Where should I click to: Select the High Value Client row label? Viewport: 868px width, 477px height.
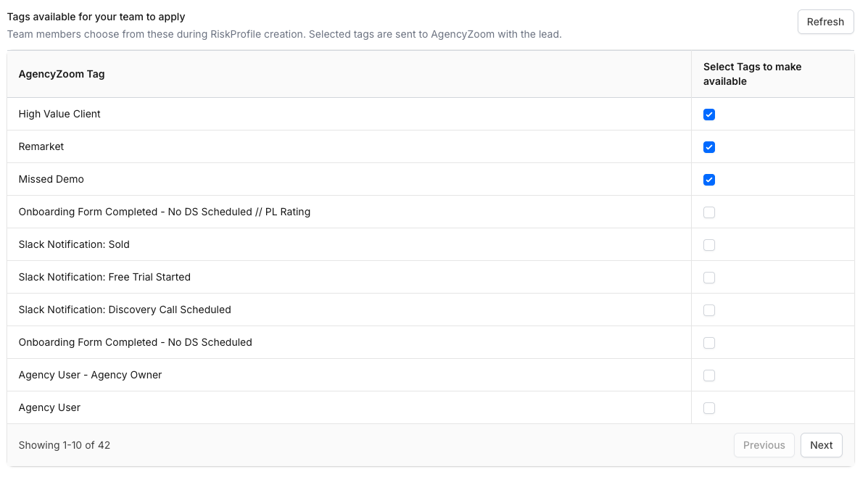click(x=59, y=114)
